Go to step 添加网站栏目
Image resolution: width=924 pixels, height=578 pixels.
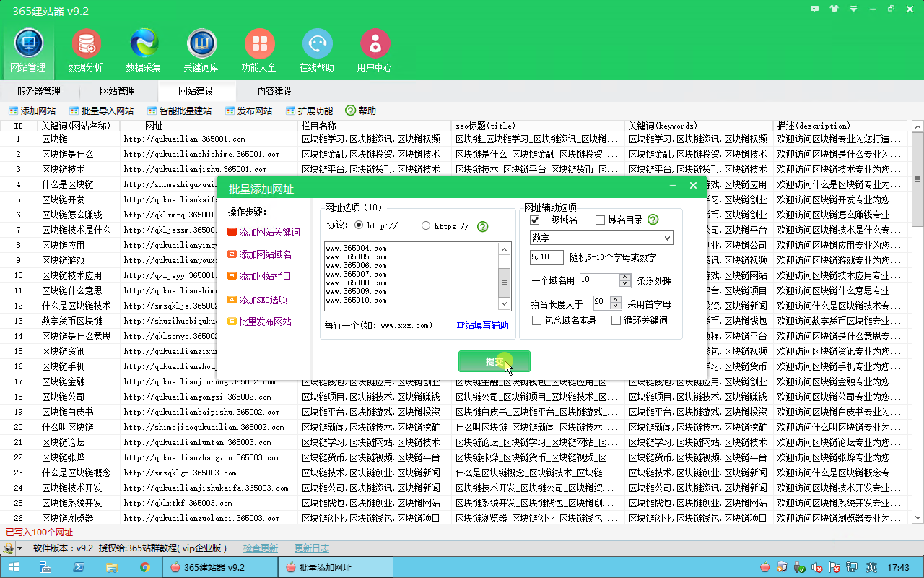[x=259, y=276]
